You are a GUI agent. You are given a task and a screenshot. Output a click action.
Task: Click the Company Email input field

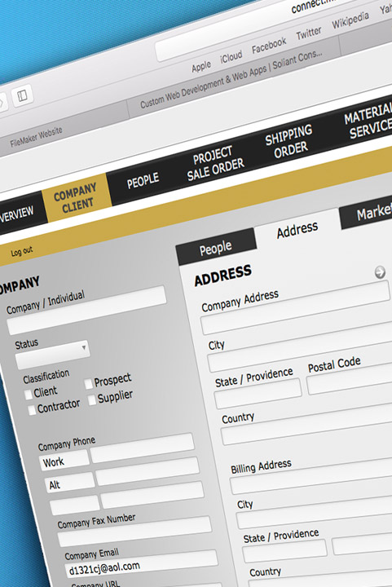142,563
